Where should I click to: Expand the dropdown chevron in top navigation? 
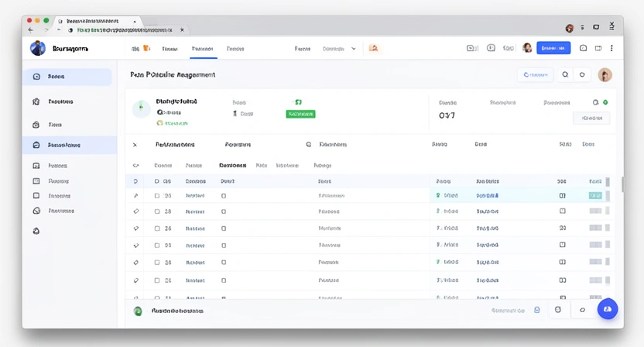[x=354, y=48]
